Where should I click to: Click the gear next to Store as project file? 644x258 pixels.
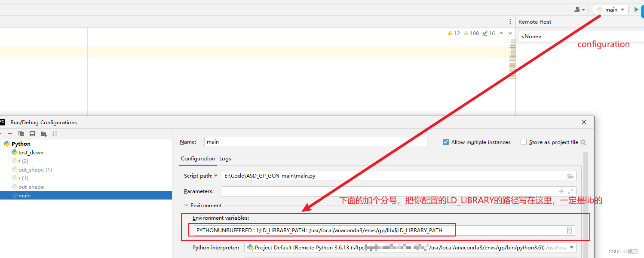click(583, 142)
